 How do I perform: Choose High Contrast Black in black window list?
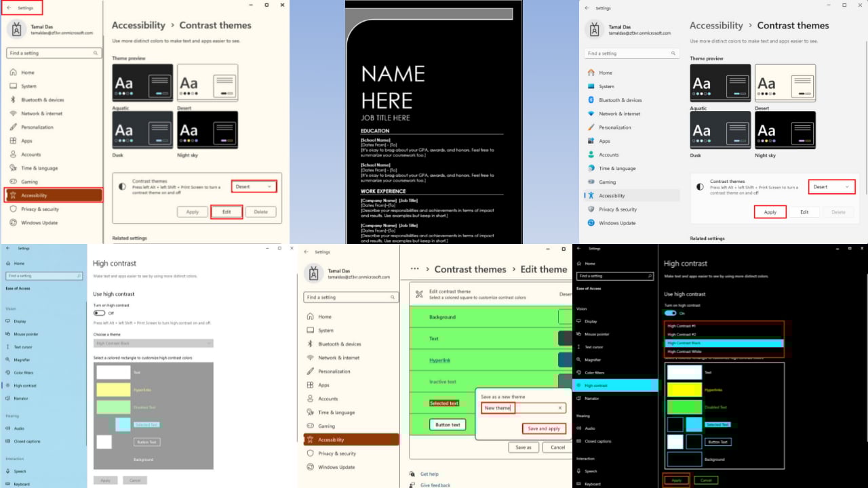[724, 343]
